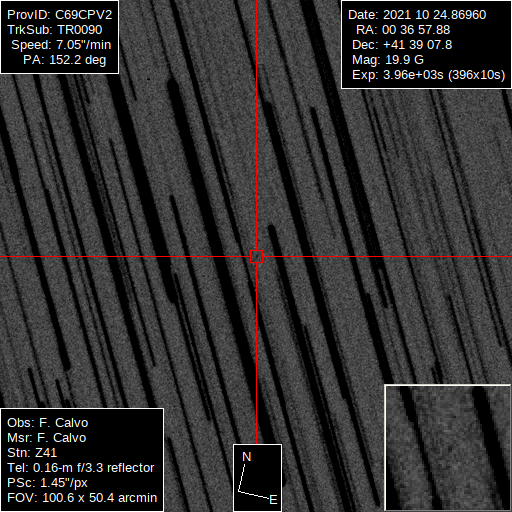Click the red target square at crosshair center
The image size is (512, 512).
click(256, 257)
